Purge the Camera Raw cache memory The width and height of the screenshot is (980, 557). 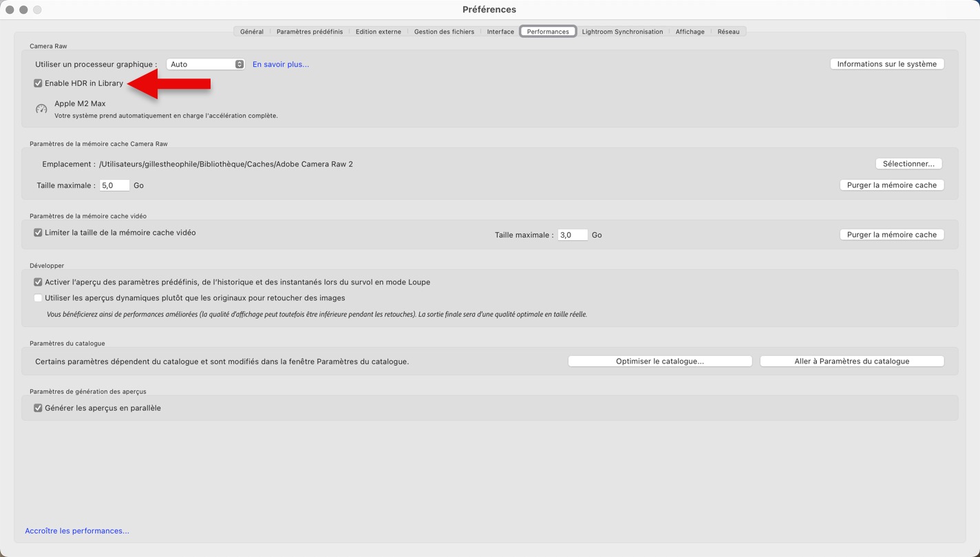pyautogui.click(x=892, y=185)
